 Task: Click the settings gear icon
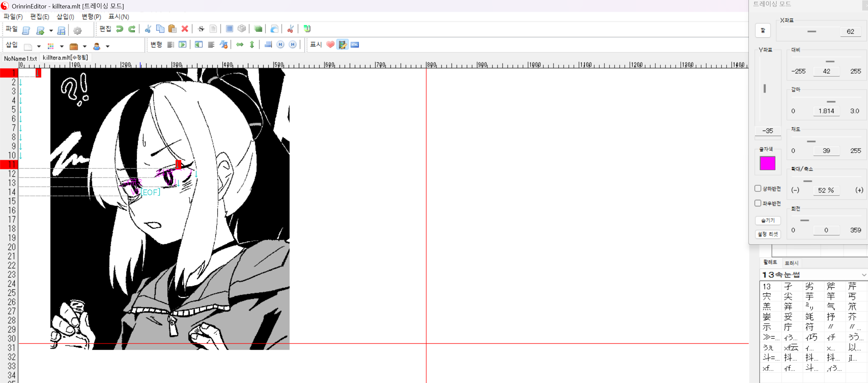[x=77, y=31]
